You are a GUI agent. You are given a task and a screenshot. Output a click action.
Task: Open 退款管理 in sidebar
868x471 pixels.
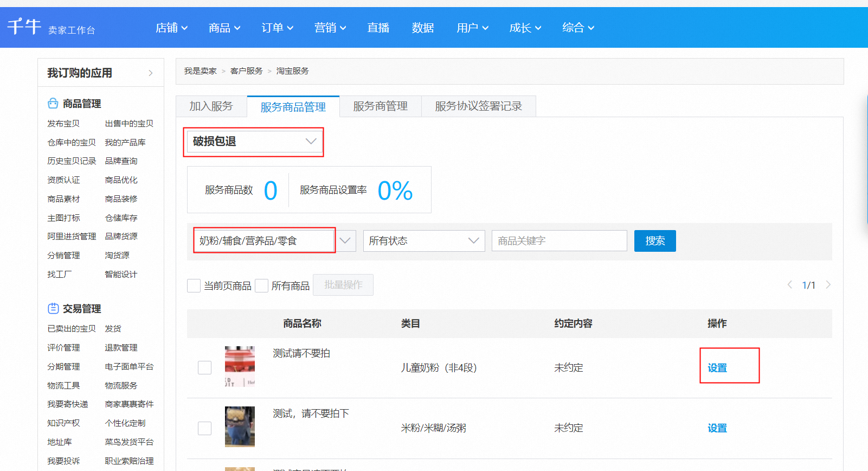pyautogui.click(x=121, y=348)
